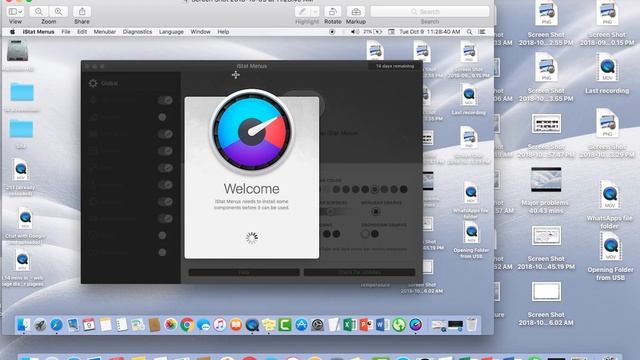Open the Menubar menu
The image size is (640, 360).
click(x=104, y=32)
